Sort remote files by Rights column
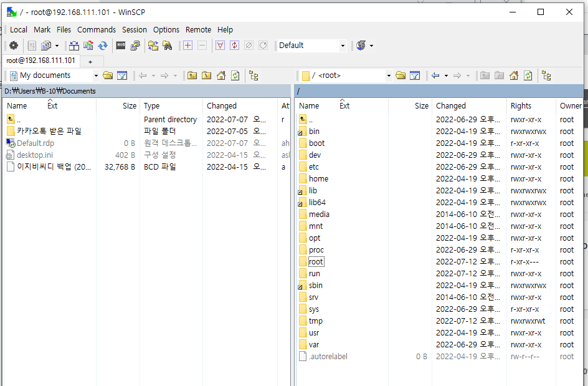 (531, 106)
